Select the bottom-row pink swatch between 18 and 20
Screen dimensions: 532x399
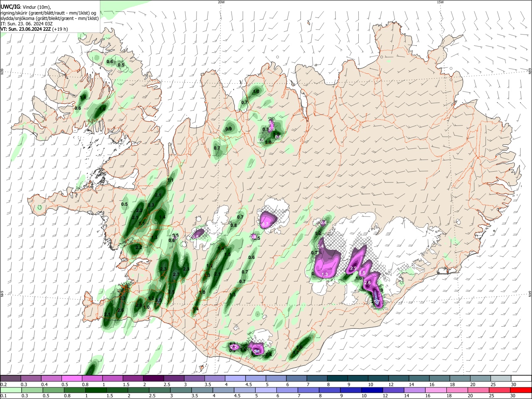[x=457, y=390]
